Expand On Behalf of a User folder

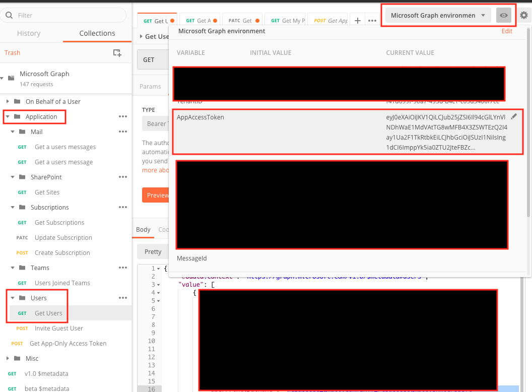[x=8, y=101]
